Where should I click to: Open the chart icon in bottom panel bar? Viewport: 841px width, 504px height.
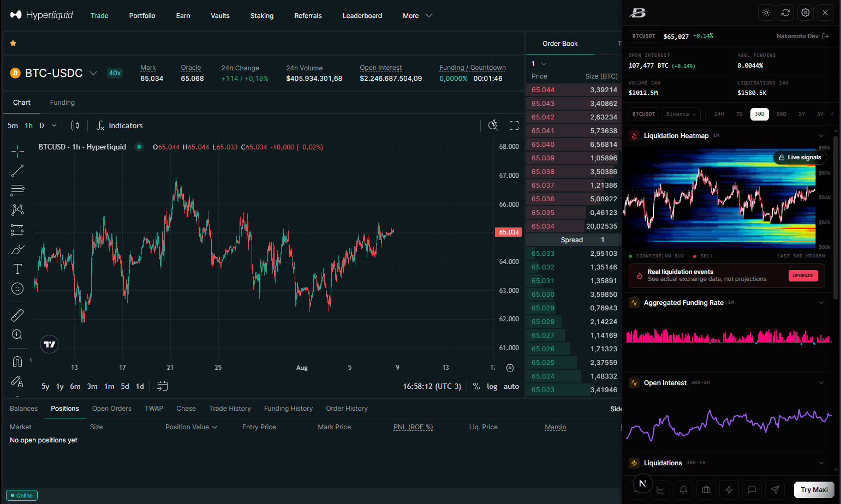tap(660, 490)
